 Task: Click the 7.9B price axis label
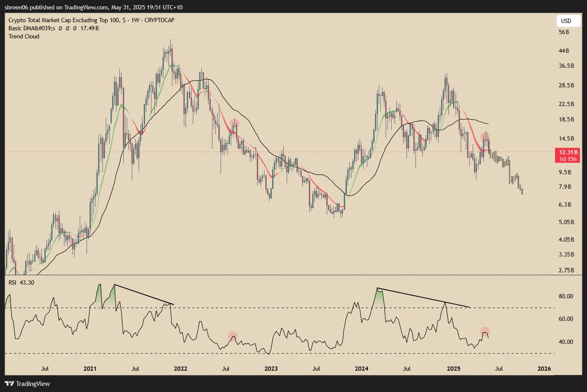tap(564, 187)
